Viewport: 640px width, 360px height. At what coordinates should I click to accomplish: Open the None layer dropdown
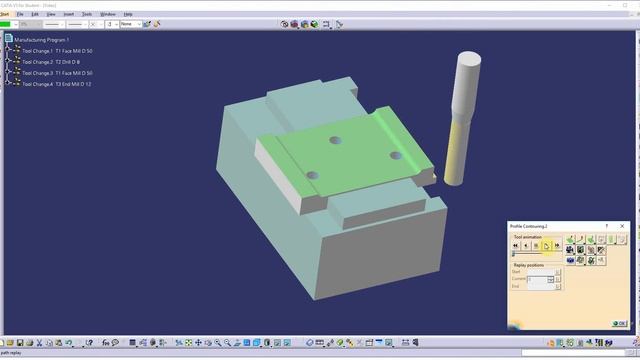pos(131,24)
